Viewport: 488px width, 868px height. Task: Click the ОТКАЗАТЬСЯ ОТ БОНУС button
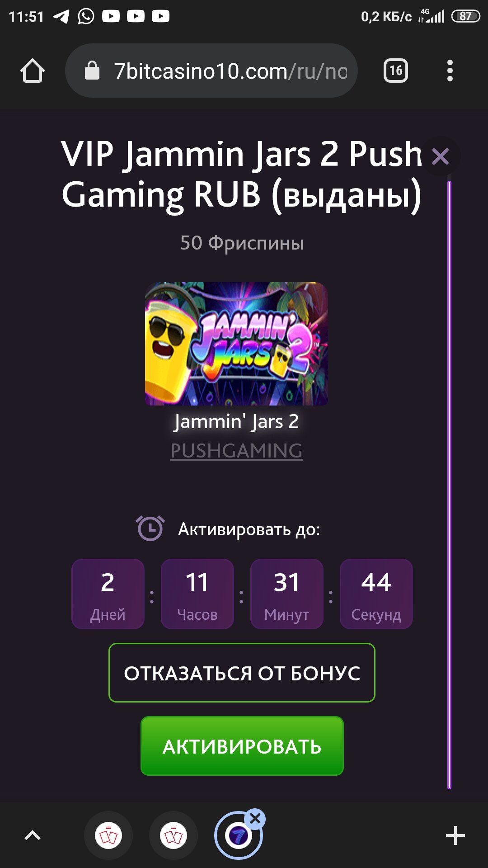tap(242, 673)
